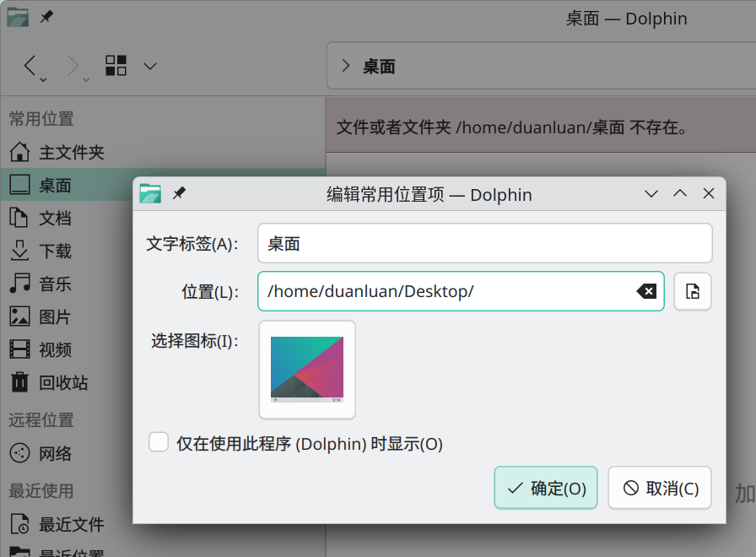
Task: Confirm with the 确定(O) button
Action: pyautogui.click(x=546, y=488)
